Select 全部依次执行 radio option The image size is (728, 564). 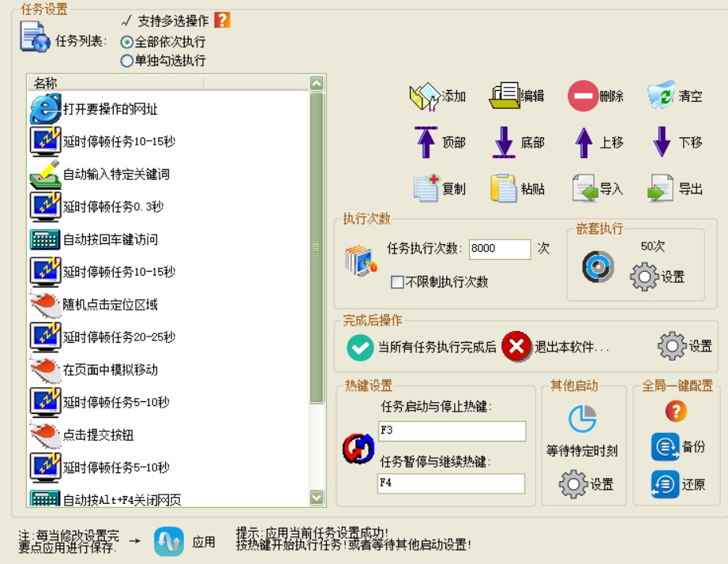click(126, 42)
